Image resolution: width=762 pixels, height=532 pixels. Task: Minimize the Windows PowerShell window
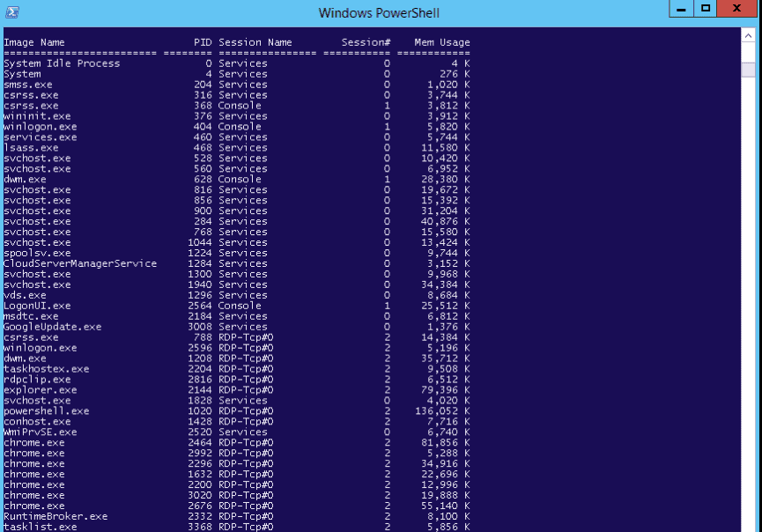681,9
